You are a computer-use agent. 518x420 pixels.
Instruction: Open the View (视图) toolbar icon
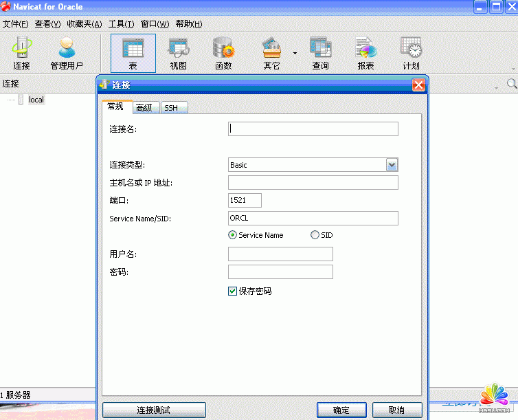tap(179, 53)
